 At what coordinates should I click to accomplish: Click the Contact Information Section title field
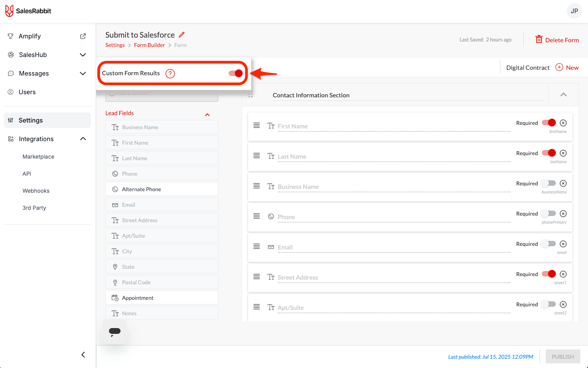[409, 95]
